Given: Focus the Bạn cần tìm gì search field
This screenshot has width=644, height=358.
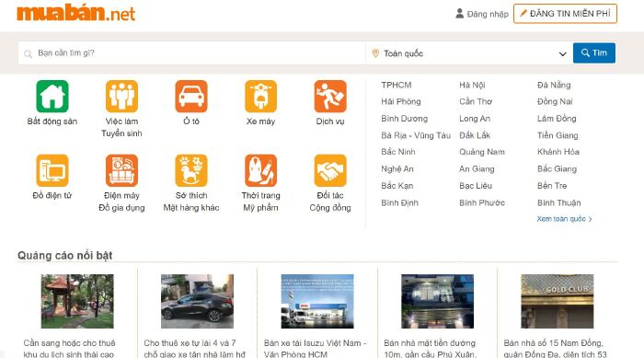Looking at the screenshot, I should [x=191, y=53].
